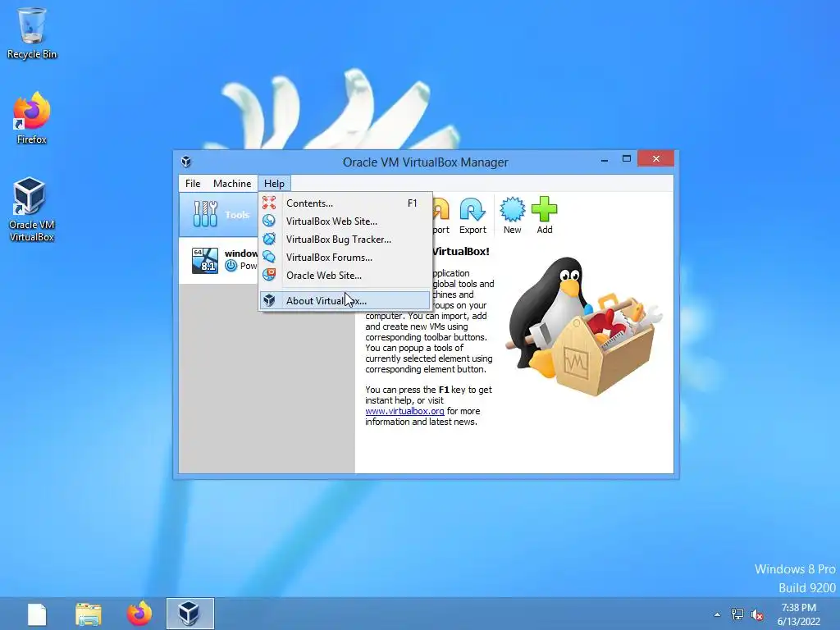
Task: Select the Tools item in sidebar
Action: pos(218,215)
